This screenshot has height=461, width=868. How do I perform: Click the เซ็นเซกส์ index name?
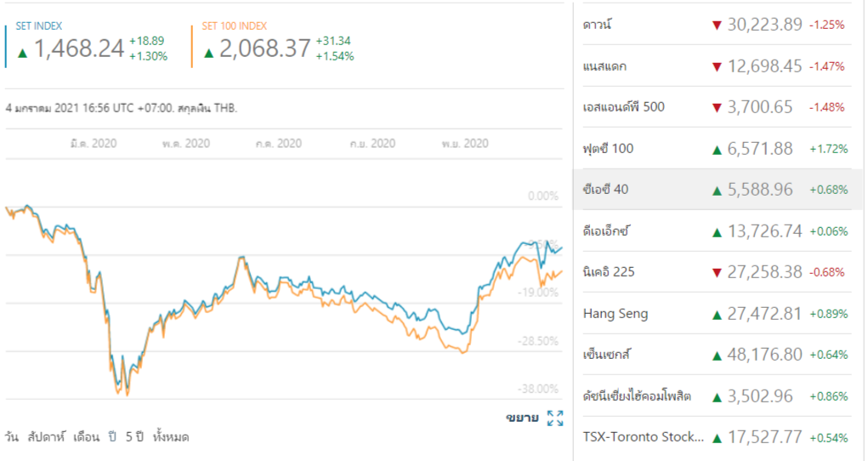(606, 355)
